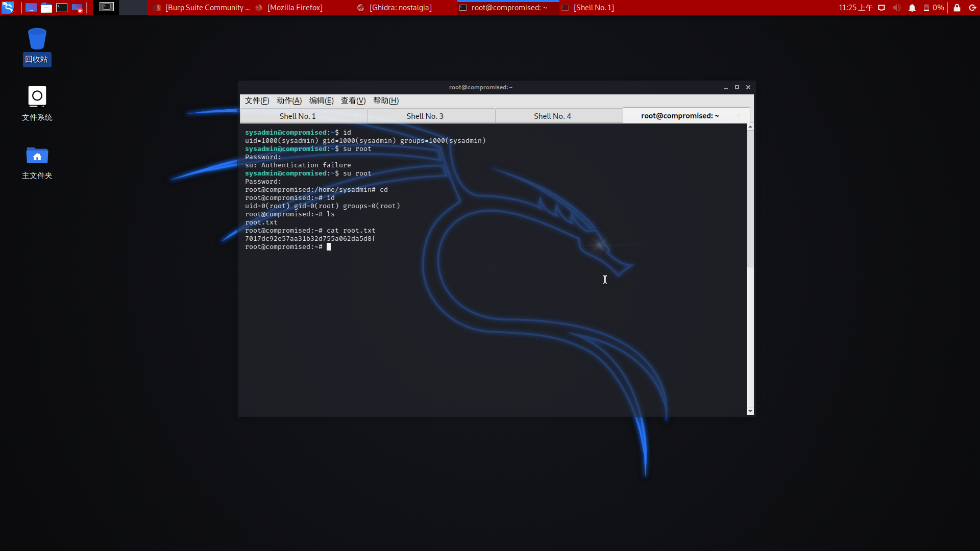Click the show desktop panel icon
Screen dimensions: 980x551
[x=31, y=8]
